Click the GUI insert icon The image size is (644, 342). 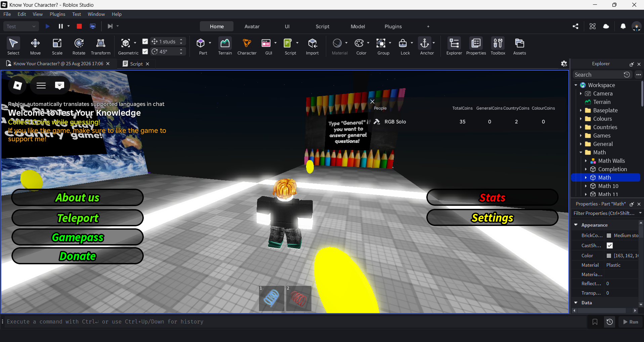[x=266, y=43]
